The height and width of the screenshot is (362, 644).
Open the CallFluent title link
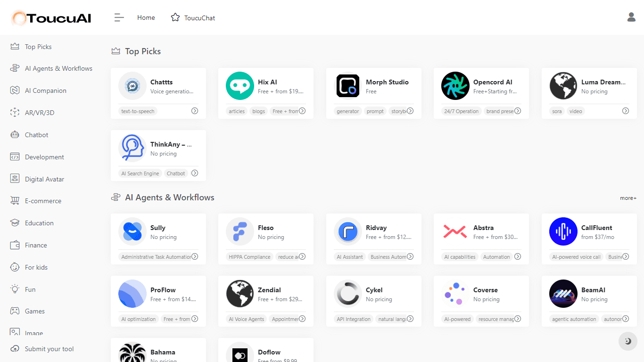click(596, 228)
